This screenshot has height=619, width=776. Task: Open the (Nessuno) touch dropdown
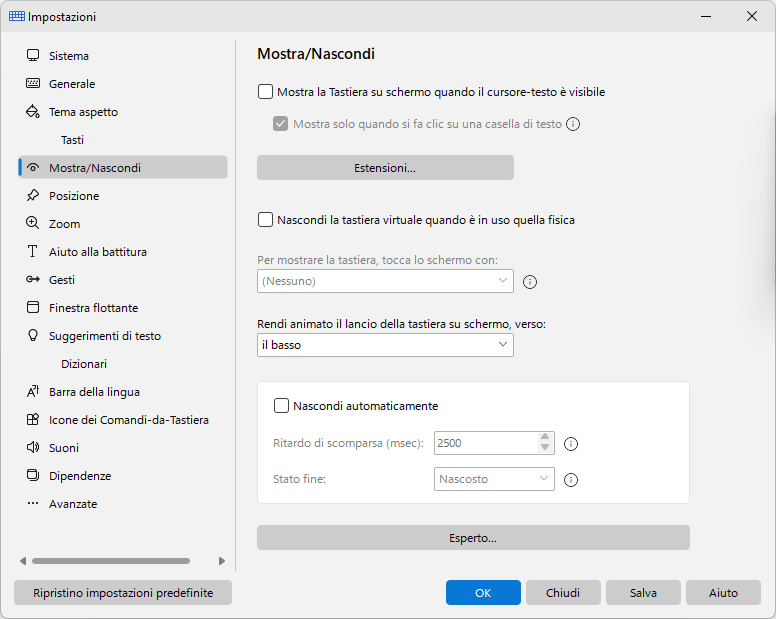(385, 281)
